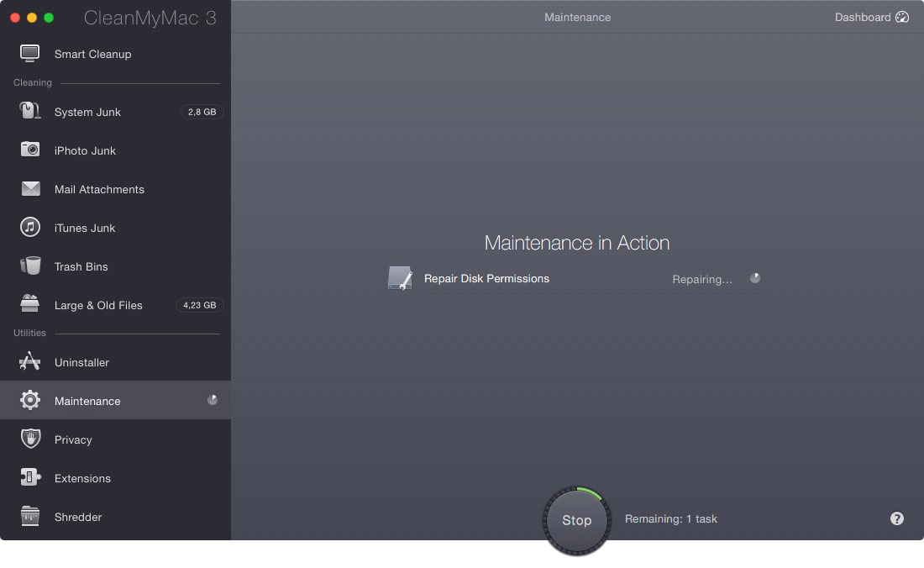Minimize window with yellow button
Image resolution: width=924 pixels, height=568 pixels.
(32, 18)
